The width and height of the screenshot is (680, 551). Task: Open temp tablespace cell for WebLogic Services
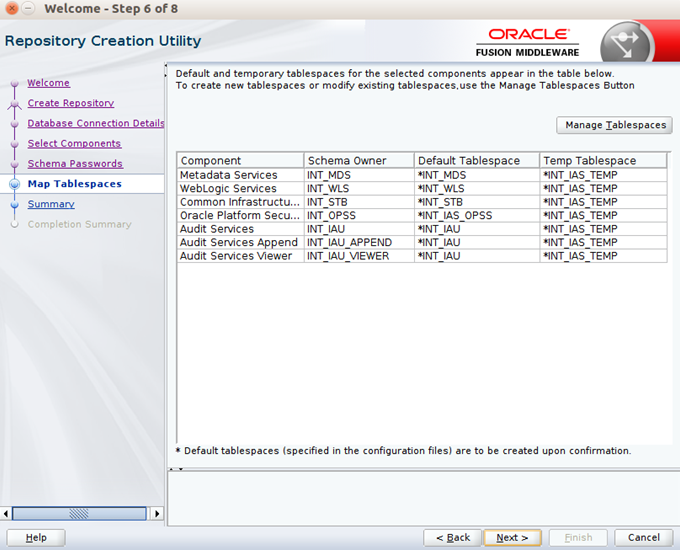[x=603, y=189]
